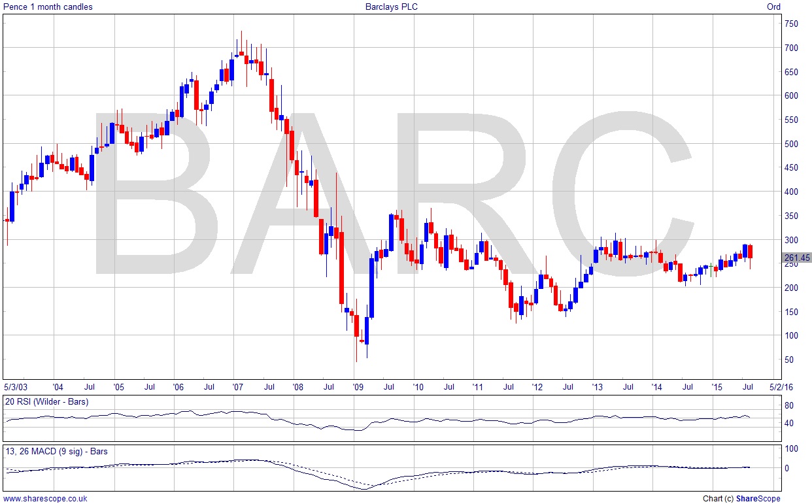Click the 80 level on RSI scale
812x504 pixels.
pos(789,406)
